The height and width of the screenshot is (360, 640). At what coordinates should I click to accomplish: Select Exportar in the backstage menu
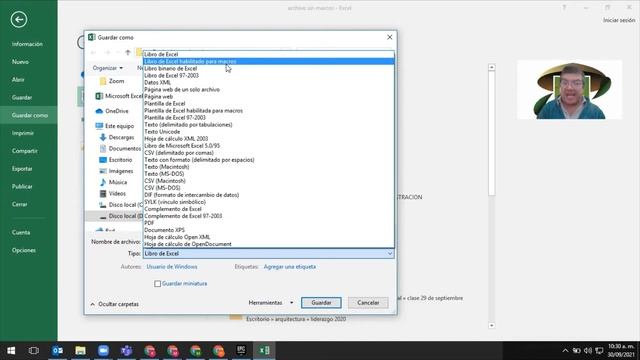pos(22,169)
